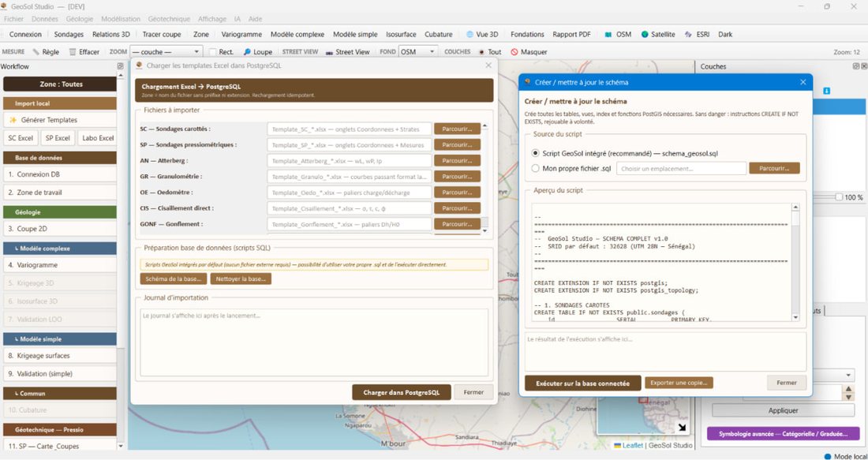The height and width of the screenshot is (460, 868).
Task: Open the FOND OSM dropdown
Action: tap(417, 52)
